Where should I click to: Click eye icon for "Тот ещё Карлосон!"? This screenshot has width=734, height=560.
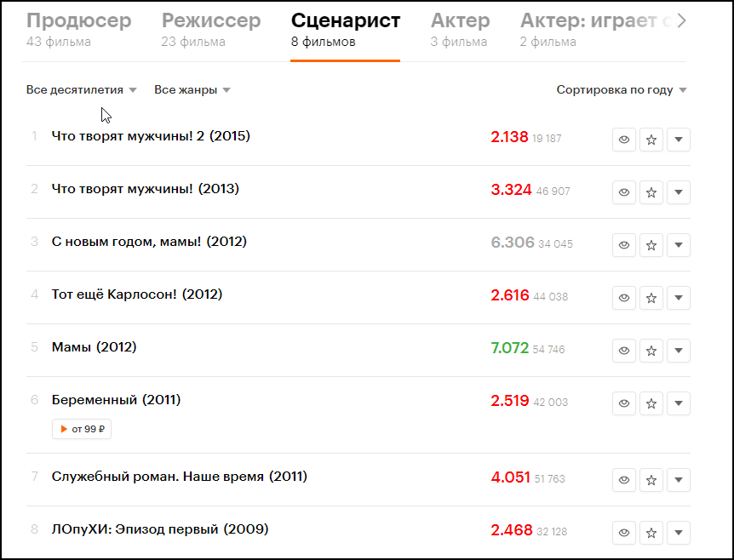click(x=624, y=298)
